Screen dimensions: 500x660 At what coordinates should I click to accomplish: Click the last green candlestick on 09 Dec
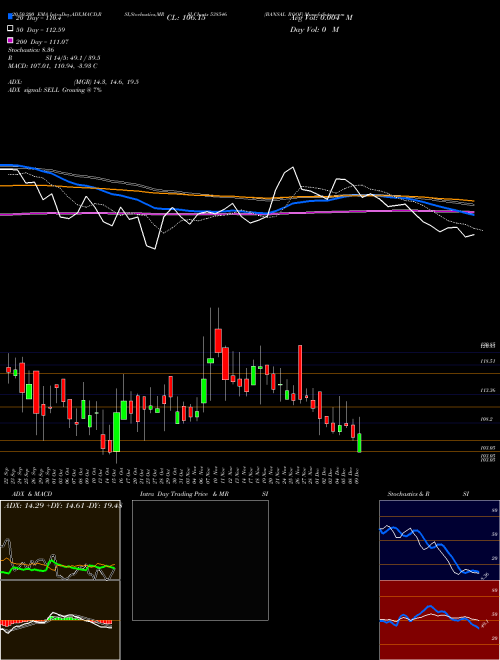click(x=359, y=443)
